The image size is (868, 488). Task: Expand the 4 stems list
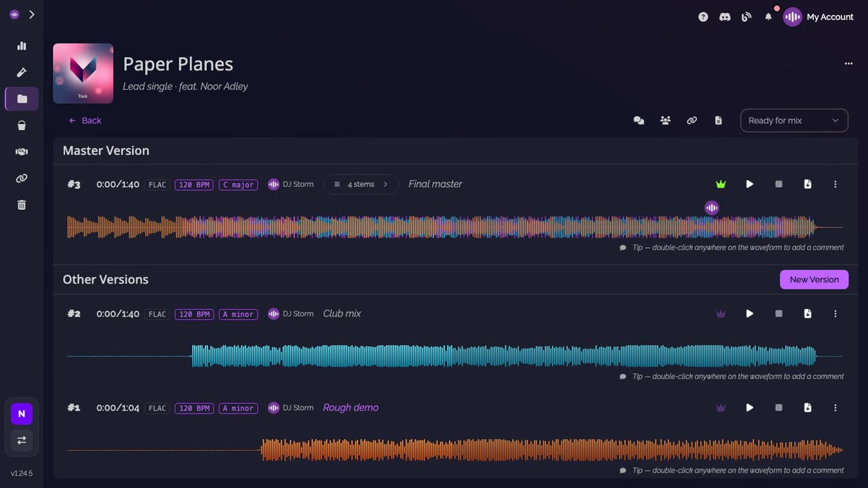pyautogui.click(x=361, y=184)
